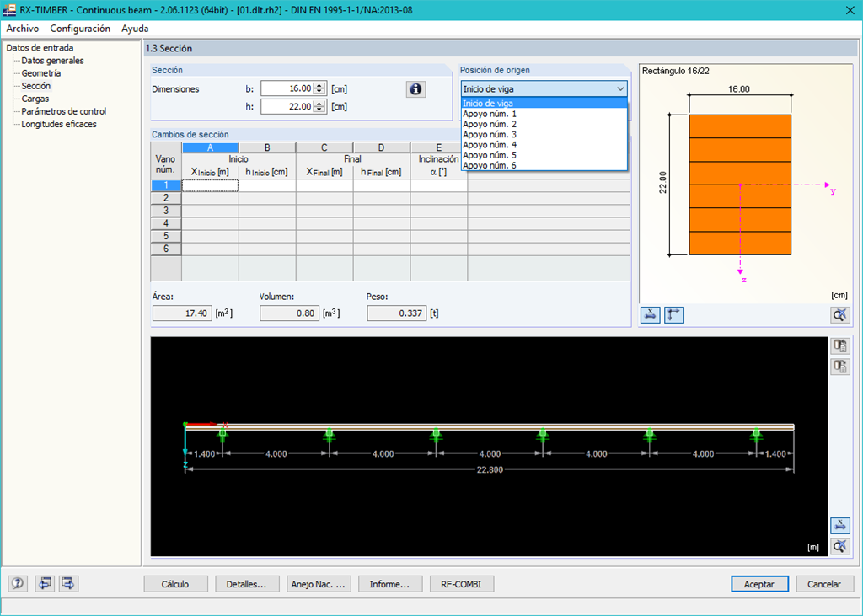Open 'Cargas' in navigator
Screen dimensions: 863x616
[35, 99]
